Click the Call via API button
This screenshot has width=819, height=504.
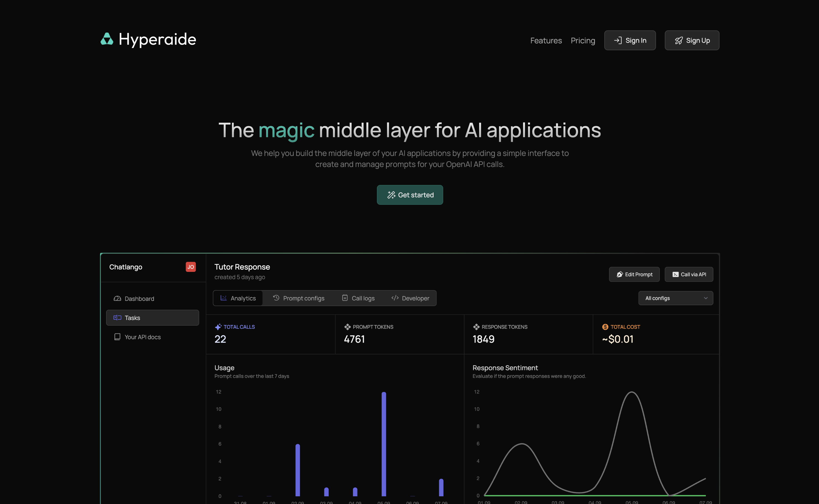click(x=689, y=274)
